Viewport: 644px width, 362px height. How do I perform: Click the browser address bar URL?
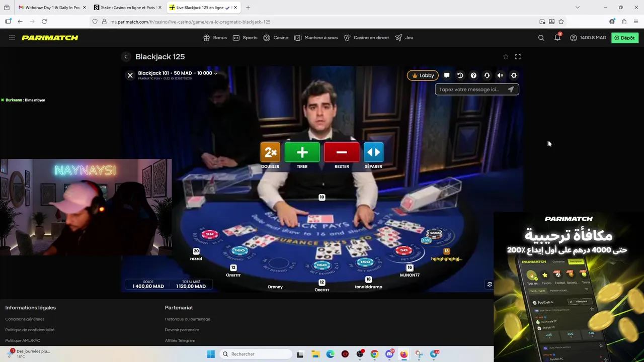click(x=190, y=22)
